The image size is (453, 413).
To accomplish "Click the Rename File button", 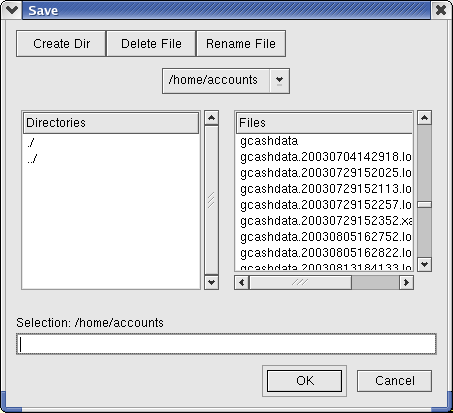I will (x=241, y=44).
